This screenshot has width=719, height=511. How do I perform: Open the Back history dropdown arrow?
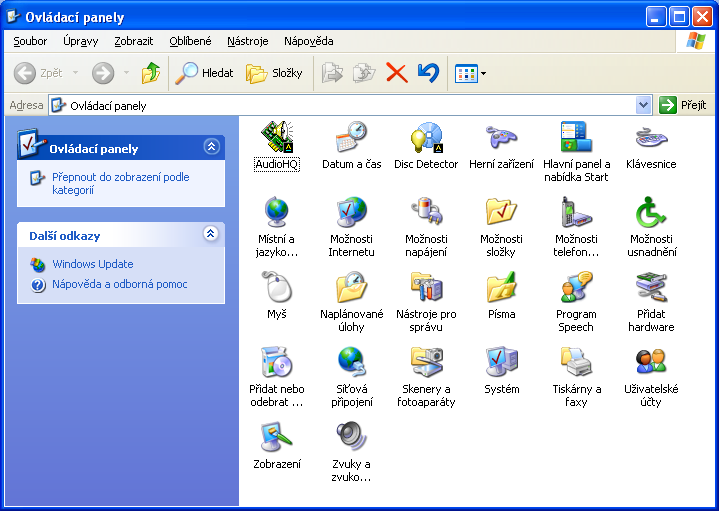75,73
